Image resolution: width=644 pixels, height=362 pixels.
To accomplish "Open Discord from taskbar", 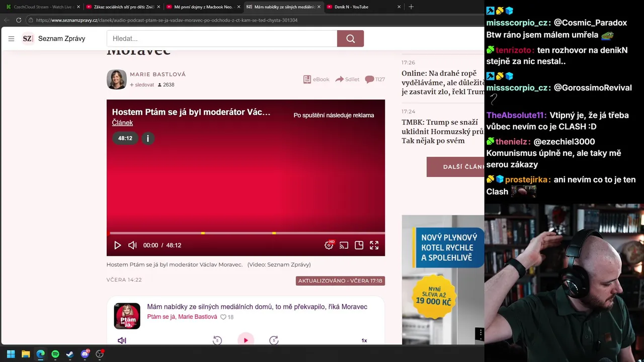I will pos(85,354).
